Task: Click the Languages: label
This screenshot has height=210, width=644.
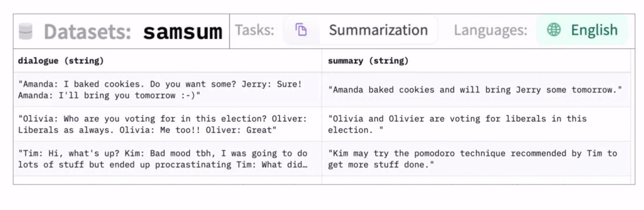Action: [491, 30]
